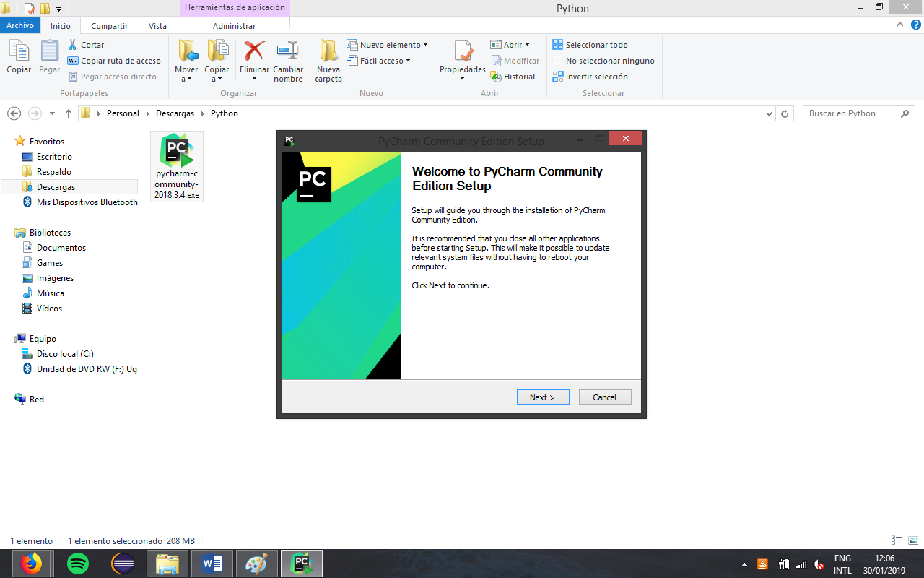Create a Nueva carpeta
924x578 pixels.
tap(328, 61)
